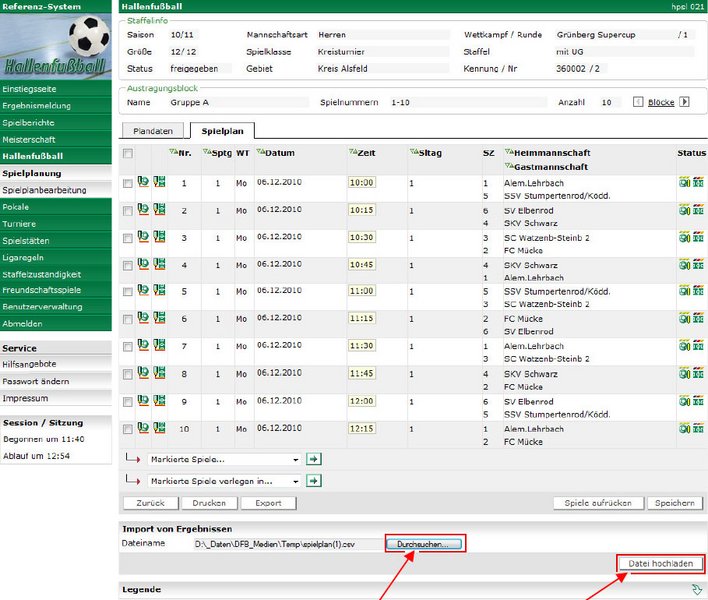
Task: Open the 'Markierte Spiele...' dropdown
Action: (223, 459)
